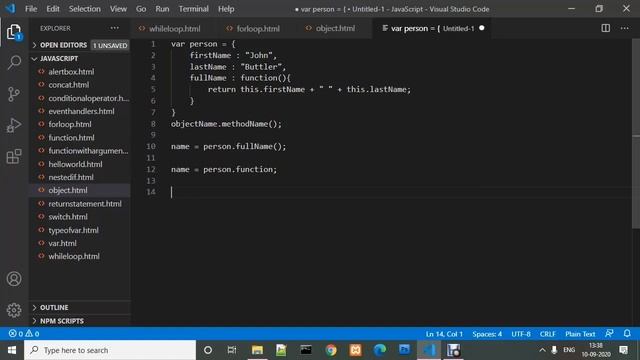Open the Run and Debug view

(14, 125)
